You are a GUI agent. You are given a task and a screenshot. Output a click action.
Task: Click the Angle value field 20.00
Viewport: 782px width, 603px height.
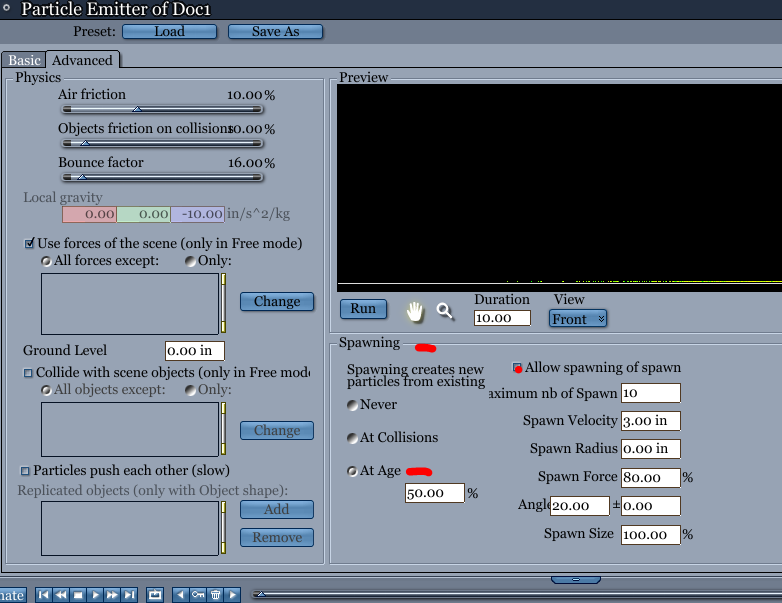click(580, 506)
